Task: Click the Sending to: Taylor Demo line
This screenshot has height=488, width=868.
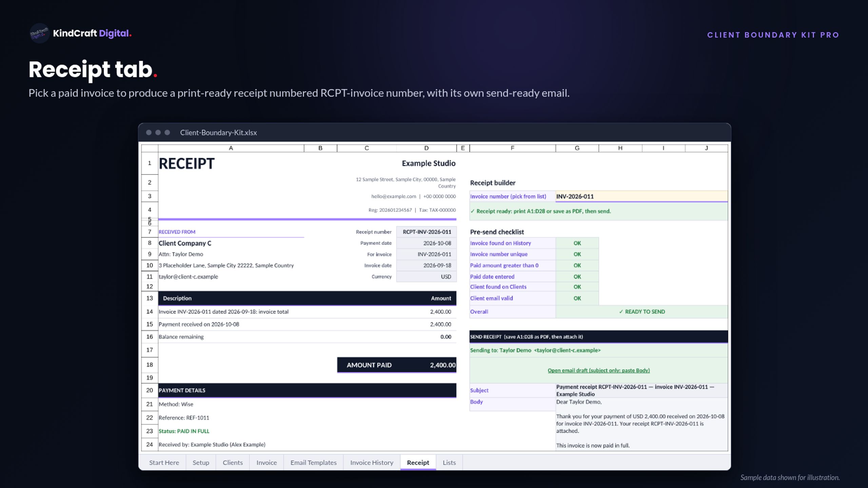Action: (535, 350)
